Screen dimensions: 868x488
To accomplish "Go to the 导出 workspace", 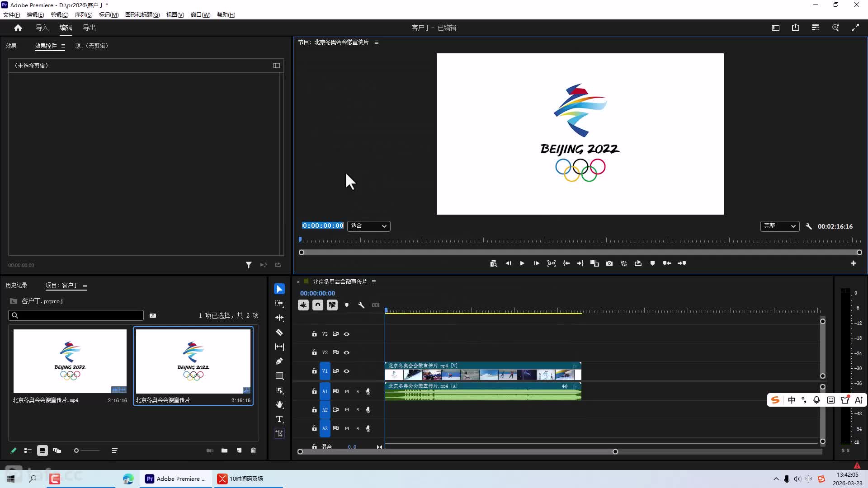I will coord(89,28).
